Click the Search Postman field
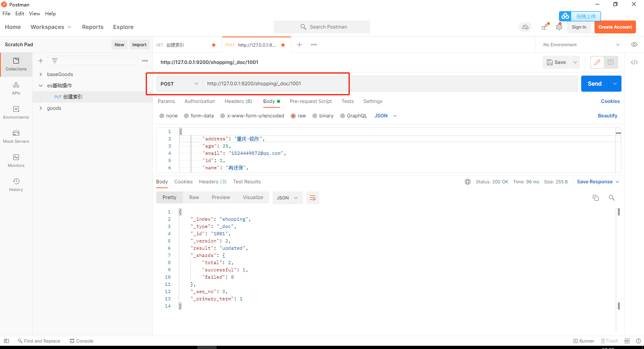This screenshot has height=349, width=644. [x=322, y=27]
